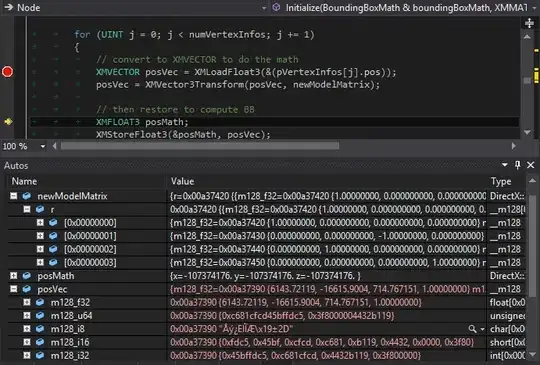Expand the m128_i16 member
The height and width of the screenshot is (365, 540).
[27, 342]
